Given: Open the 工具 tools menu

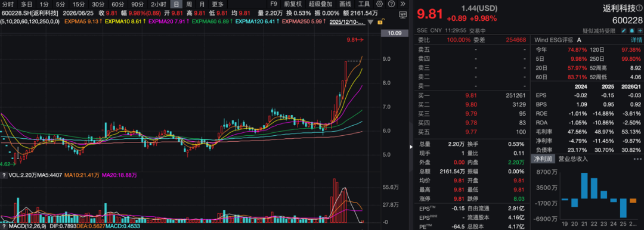Looking at the screenshot, I should pyautogui.click(x=364, y=4).
